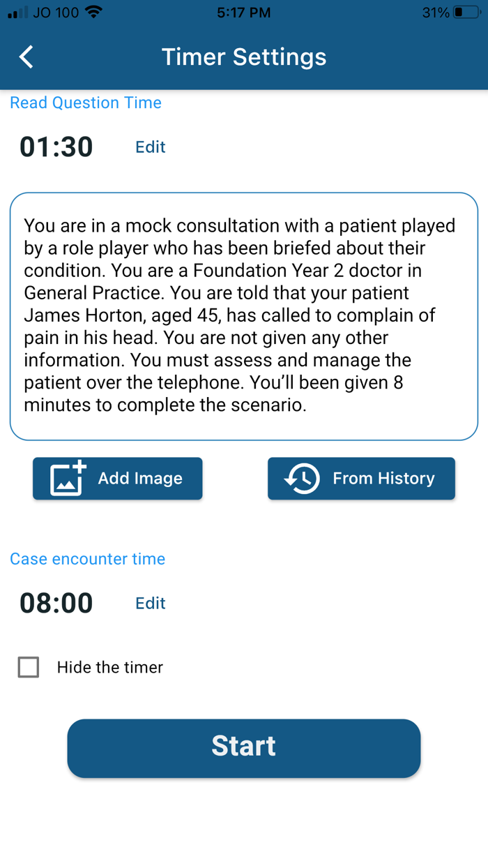Edit the Case encounter time value
This screenshot has height=868, width=488.
click(x=150, y=603)
